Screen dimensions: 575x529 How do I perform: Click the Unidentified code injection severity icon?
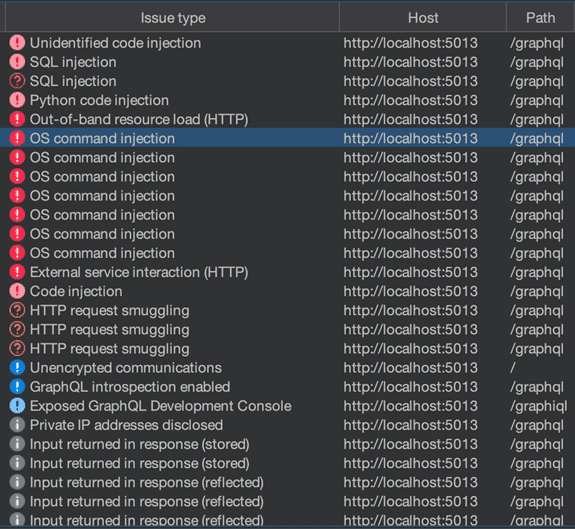tap(17, 43)
